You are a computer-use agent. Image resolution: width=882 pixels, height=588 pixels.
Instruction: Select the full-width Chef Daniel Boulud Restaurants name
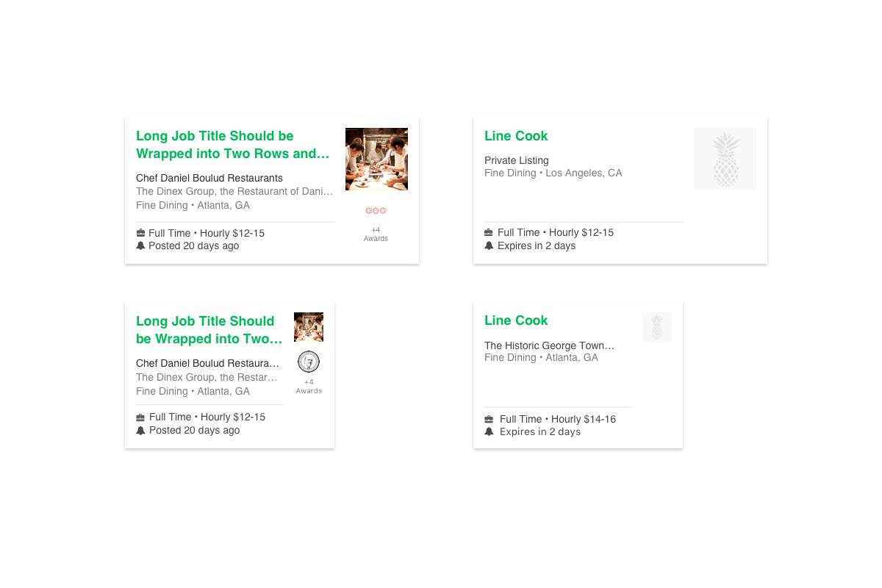pos(209,178)
